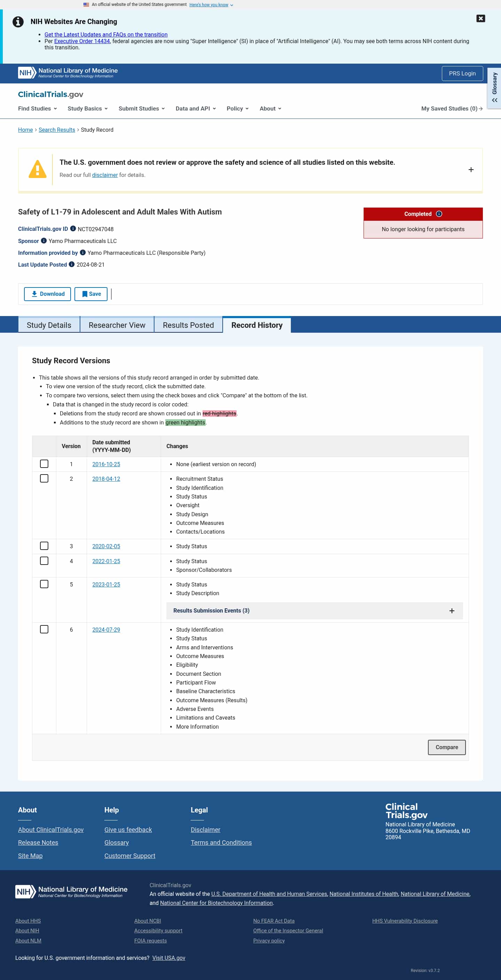Close the NIH Websites Are Changing banner
Viewport: 501px width, 980px height.
480,18
